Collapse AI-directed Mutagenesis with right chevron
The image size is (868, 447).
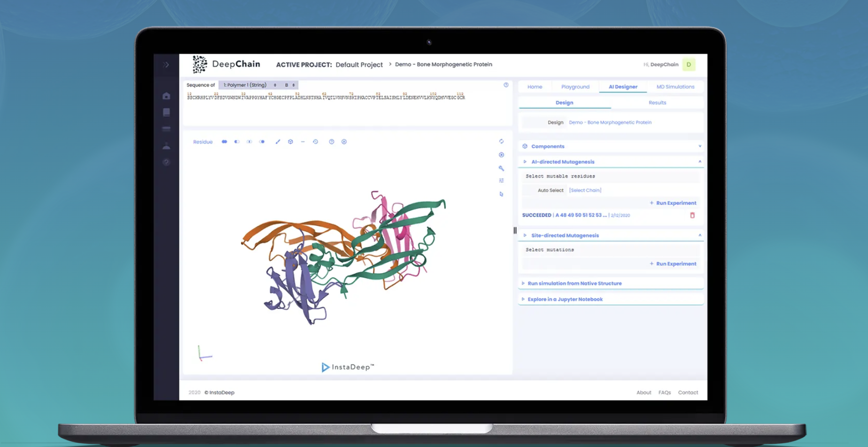pos(700,162)
